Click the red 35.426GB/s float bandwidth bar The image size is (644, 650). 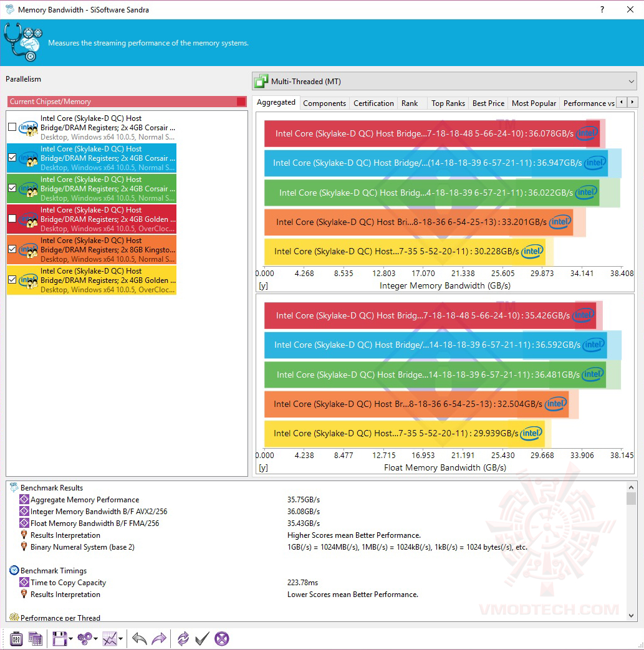tap(430, 315)
